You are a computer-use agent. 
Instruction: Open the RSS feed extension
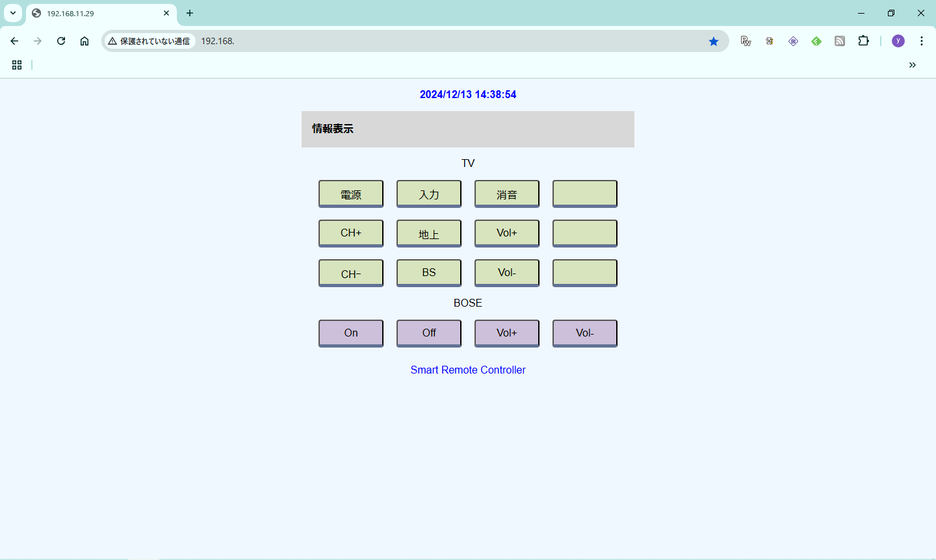840,41
